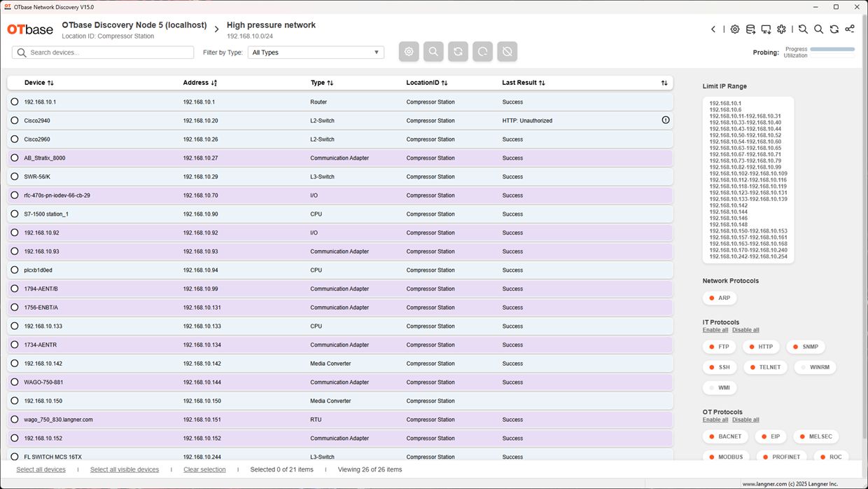Toggle the EIP protocol chip
This screenshot has width=868, height=489.
(x=771, y=436)
